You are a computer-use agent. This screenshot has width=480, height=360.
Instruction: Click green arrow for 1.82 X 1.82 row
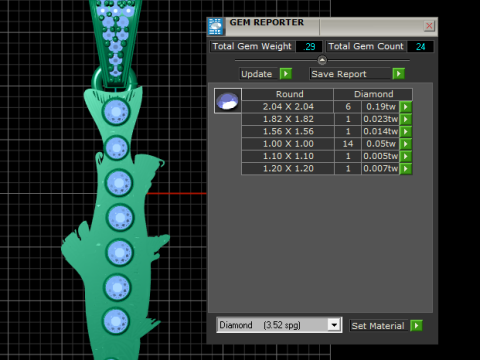[406, 119]
